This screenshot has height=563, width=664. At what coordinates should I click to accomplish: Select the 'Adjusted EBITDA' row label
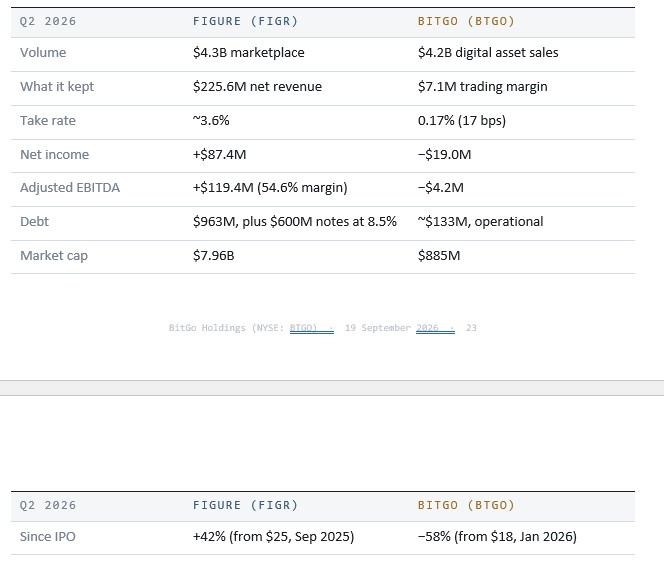(x=70, y=187)
